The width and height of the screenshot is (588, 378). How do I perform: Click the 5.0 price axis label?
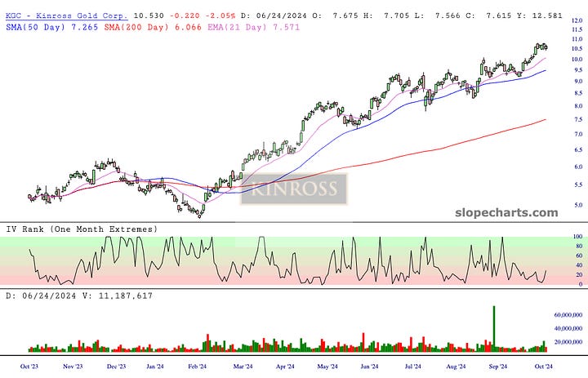point(578,205)
